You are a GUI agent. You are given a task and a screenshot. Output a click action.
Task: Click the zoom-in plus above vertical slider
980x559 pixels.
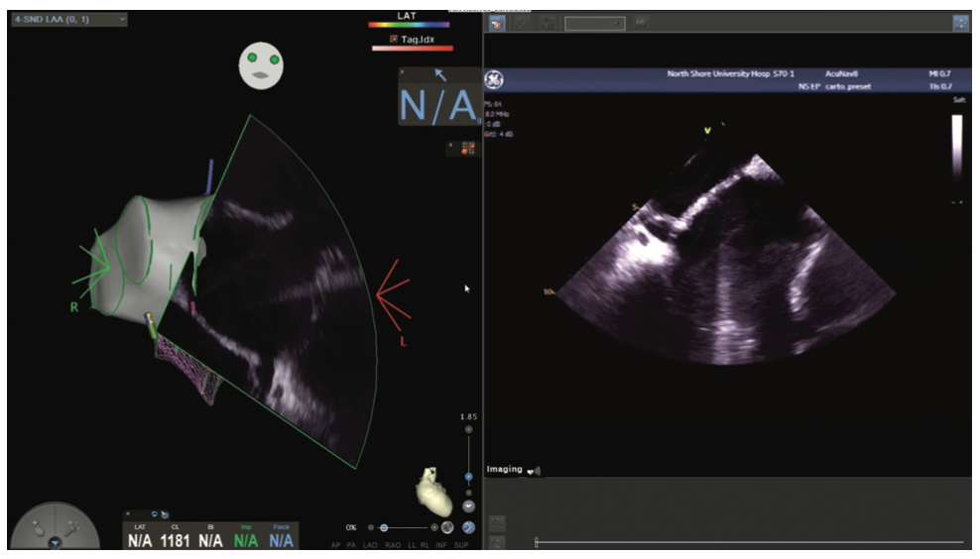[468, 430]
